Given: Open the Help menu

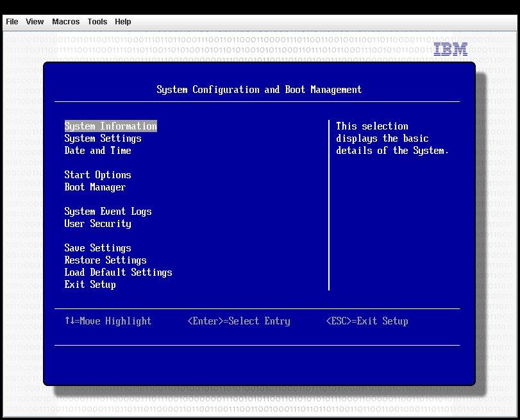Looking at the screenshot, I should point(122,21).
